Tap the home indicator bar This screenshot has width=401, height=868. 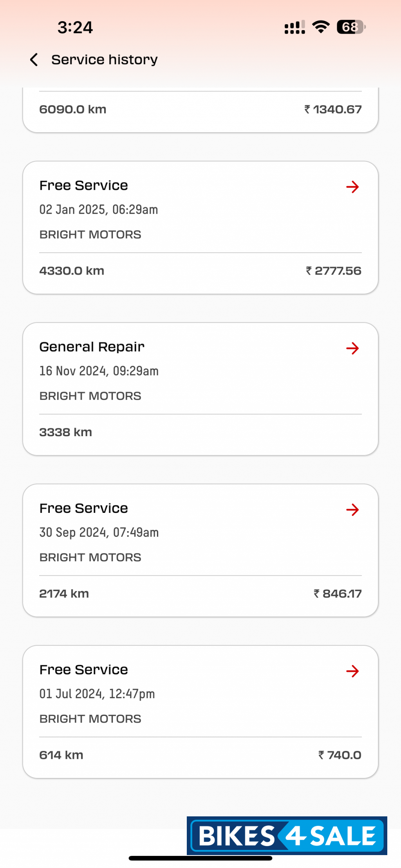point(200,858)
